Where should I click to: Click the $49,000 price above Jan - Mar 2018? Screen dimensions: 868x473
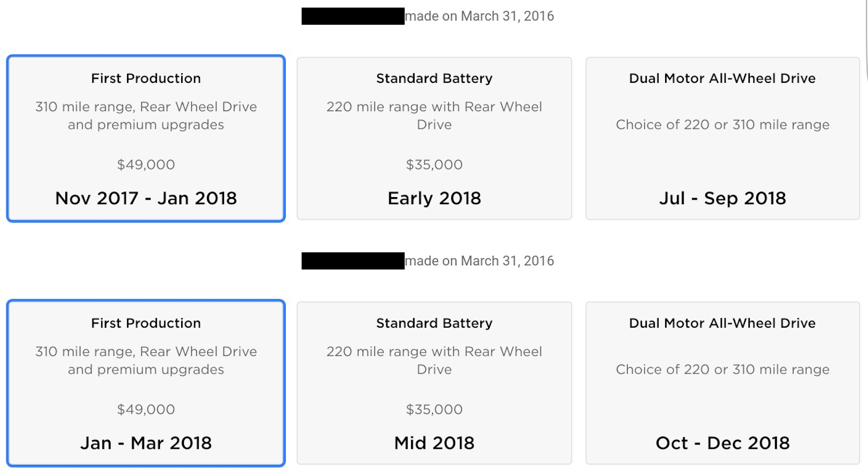click(146, 409)
